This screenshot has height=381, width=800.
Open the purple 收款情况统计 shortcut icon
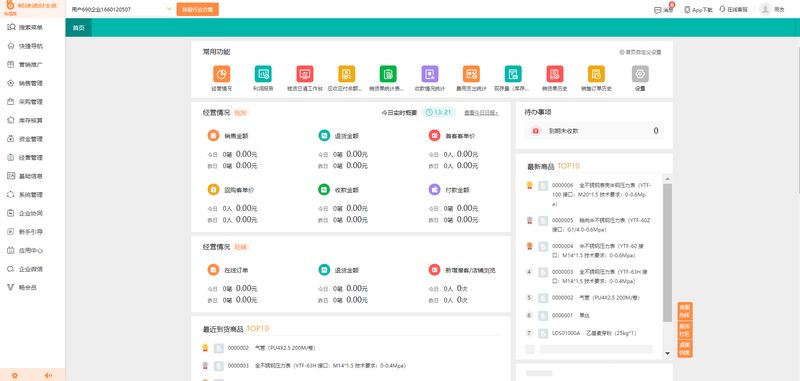click(430, 74)
